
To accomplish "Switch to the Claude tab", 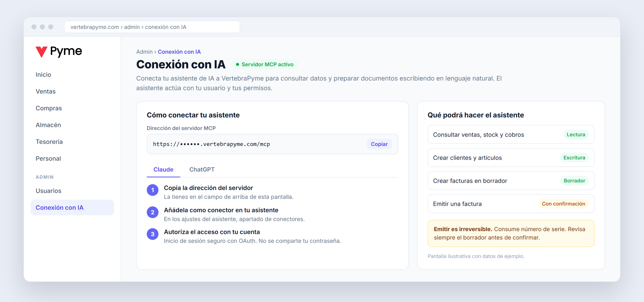I will tap(163, 170).
